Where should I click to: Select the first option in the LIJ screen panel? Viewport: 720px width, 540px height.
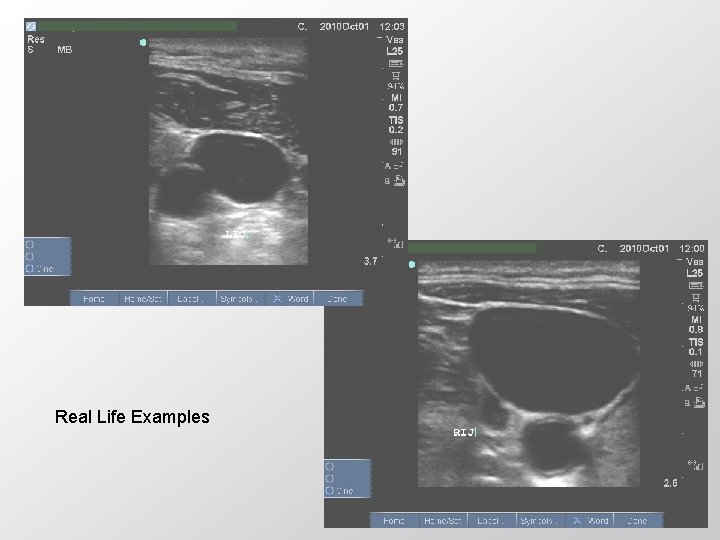(30, 244)
